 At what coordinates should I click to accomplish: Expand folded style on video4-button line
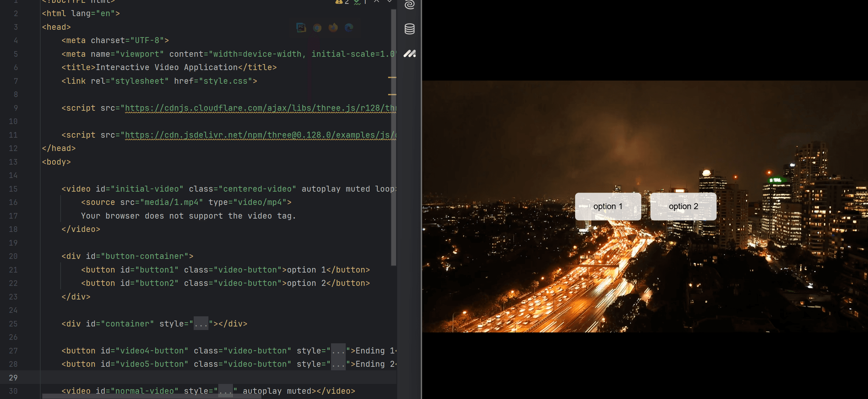338,351
